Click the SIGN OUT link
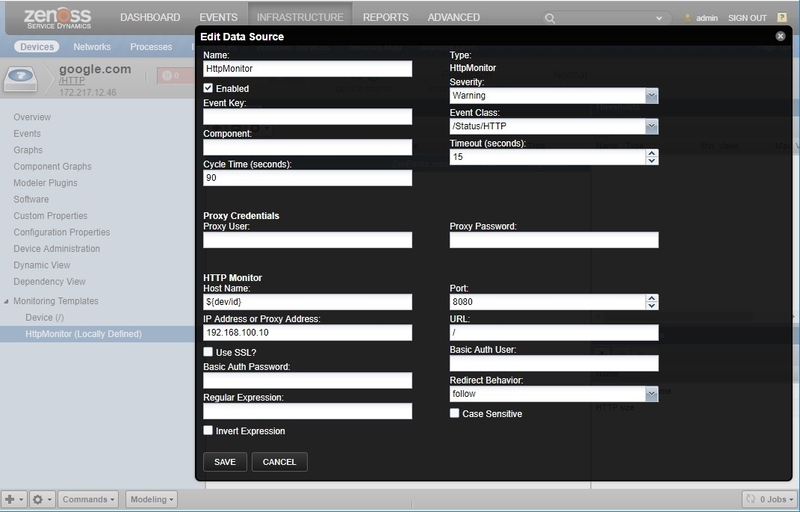This screenshot has height=512, width=800. coord(747,18)
